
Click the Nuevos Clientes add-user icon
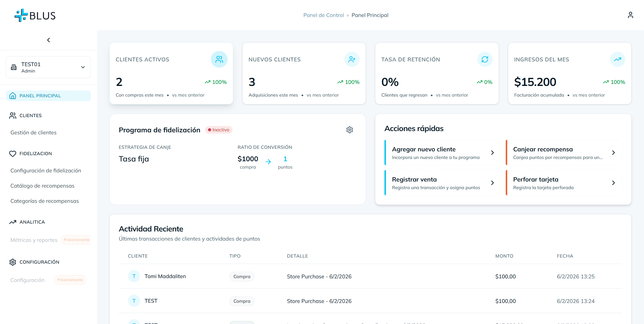point(352,59)
